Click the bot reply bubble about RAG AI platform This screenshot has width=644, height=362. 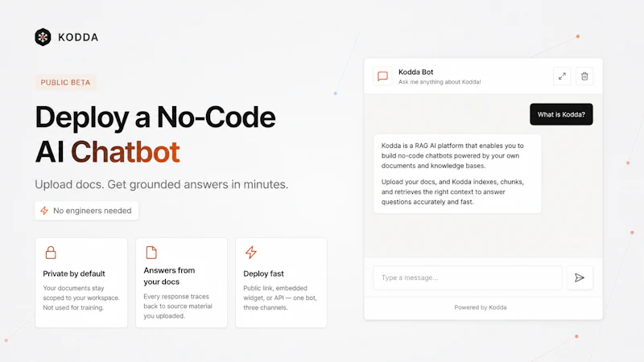(x=457, y=174)
